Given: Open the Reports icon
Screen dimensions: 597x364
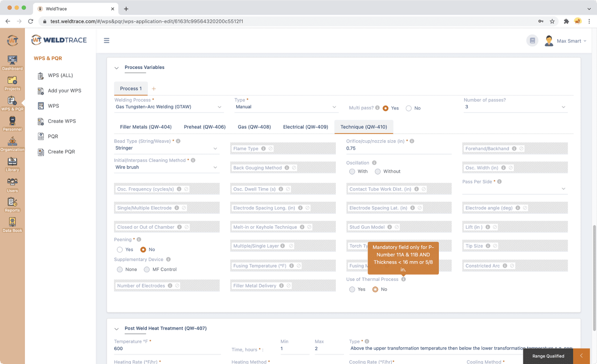Looking at the screenshot, I should click(12, 202).
